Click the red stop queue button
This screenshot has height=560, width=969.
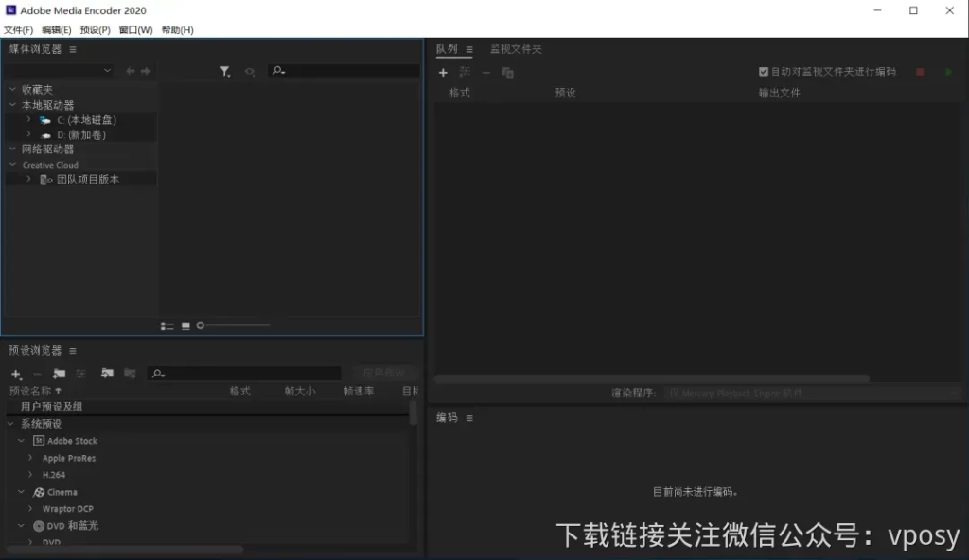pos(920,72)
